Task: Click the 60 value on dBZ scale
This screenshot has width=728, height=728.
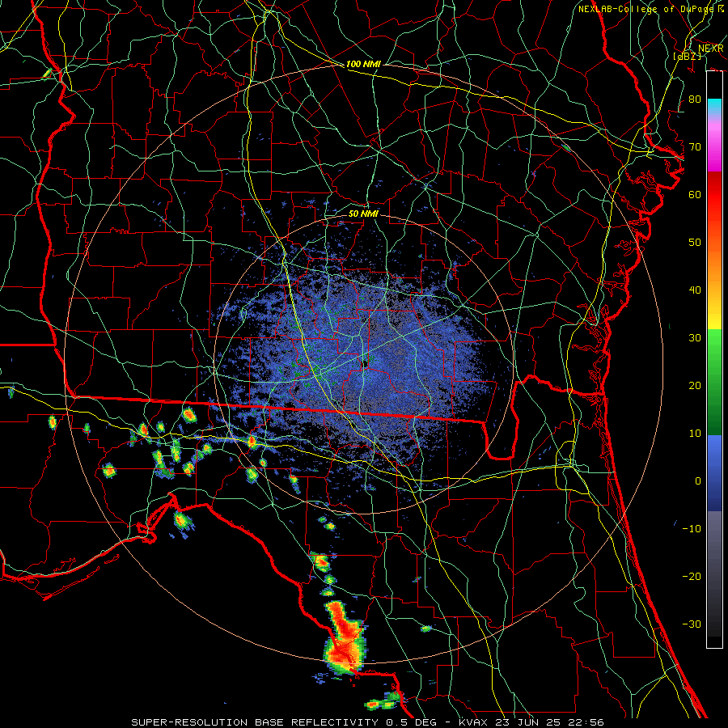Action: 695,194
